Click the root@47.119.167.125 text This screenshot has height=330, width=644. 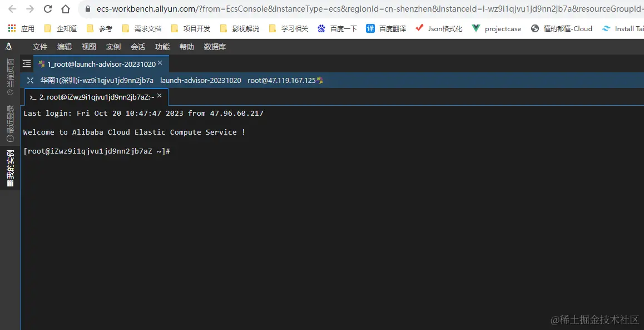281,81
